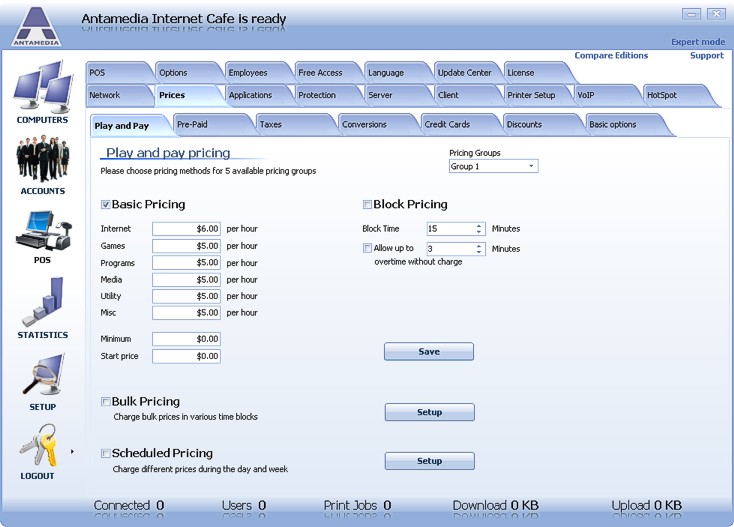Click the 'Print Jobs 0' status text
Image resolution: width=734 pixels, height=527 pixels.
tap(357, 505)
